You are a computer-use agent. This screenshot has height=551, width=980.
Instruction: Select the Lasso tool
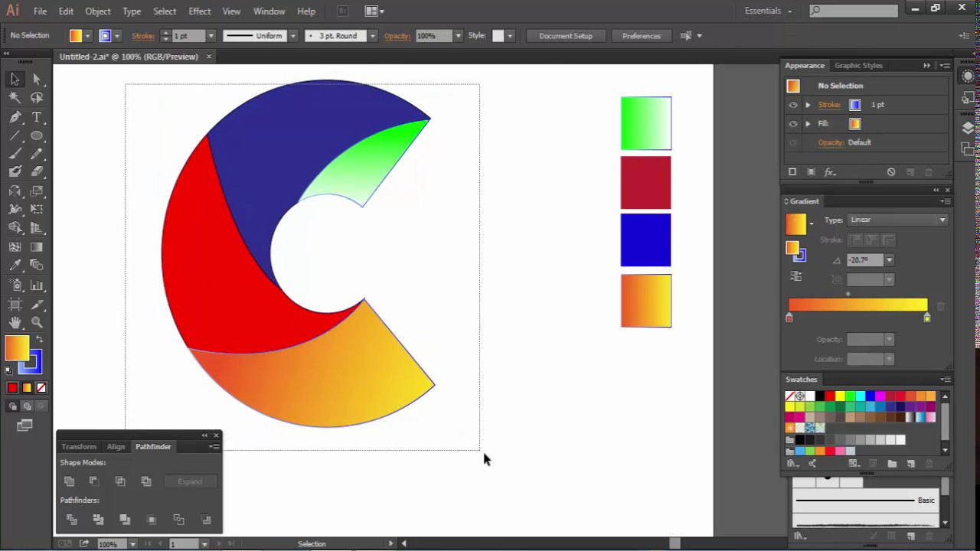tap(36, 98)
